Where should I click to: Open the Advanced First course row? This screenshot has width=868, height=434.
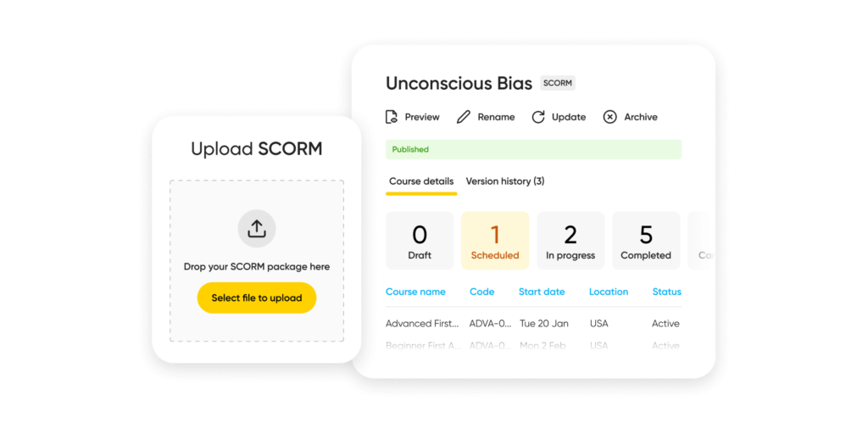(x=422, y=324)
